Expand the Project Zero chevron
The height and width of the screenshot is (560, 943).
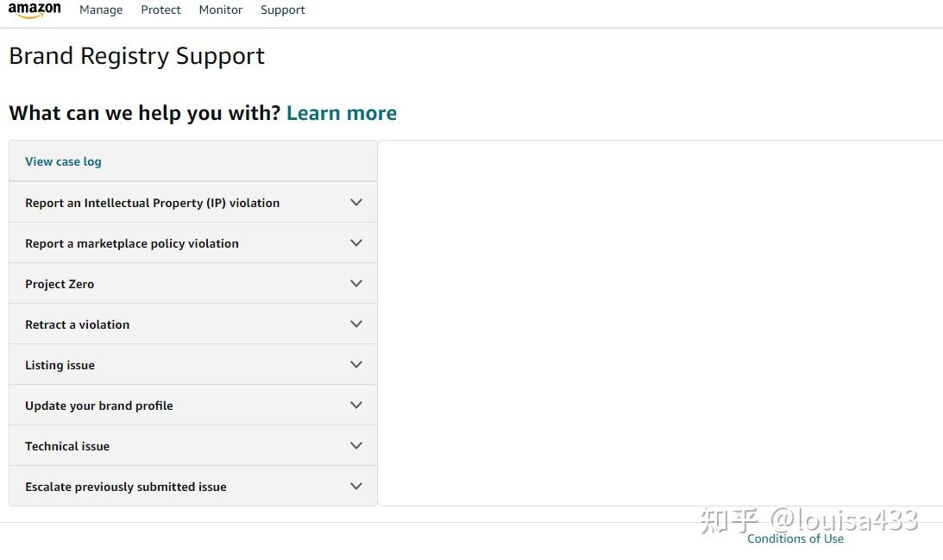coord(356,283)
